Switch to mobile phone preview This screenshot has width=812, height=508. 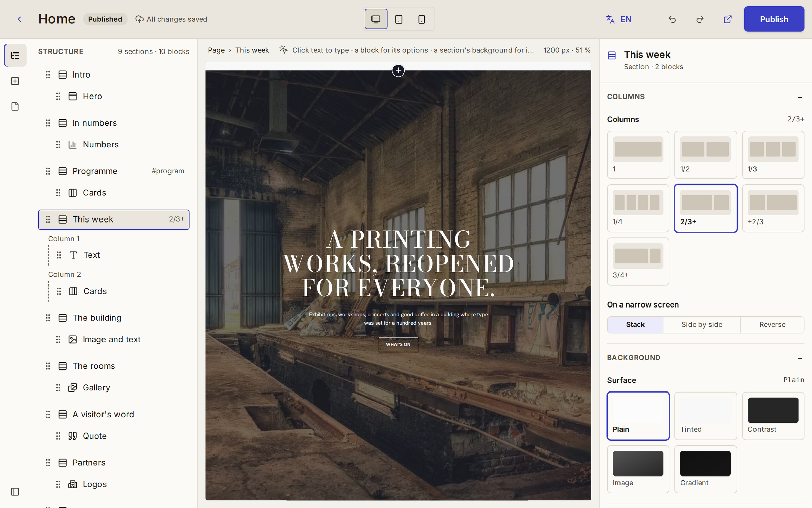pos(421,19)
